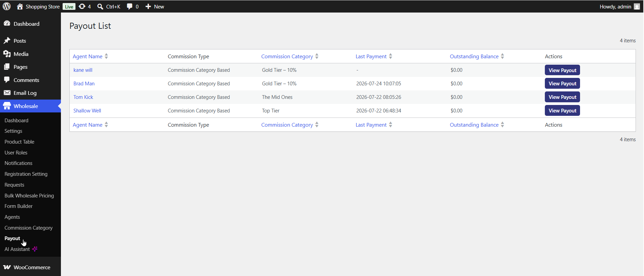Click the Payout List page heading

[x=90, y=26]
